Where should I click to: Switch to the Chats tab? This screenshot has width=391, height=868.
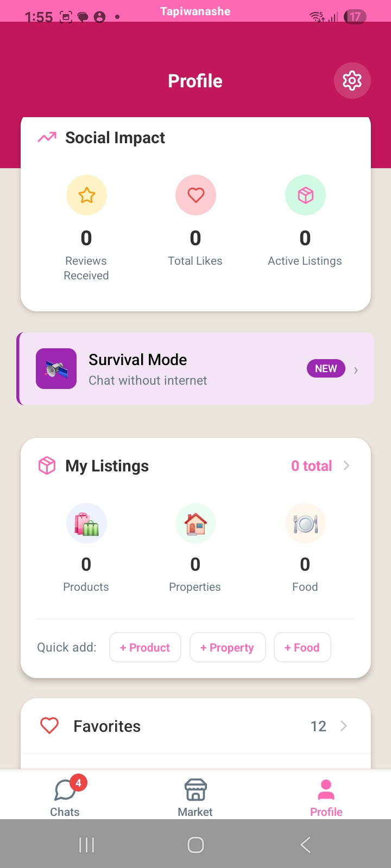click(x=65, y=795)
